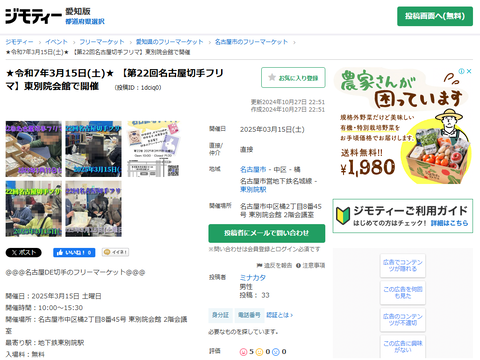
Task: Click the 開催時間：10:00〜15:30 line
Action: (x=44, y=308)
